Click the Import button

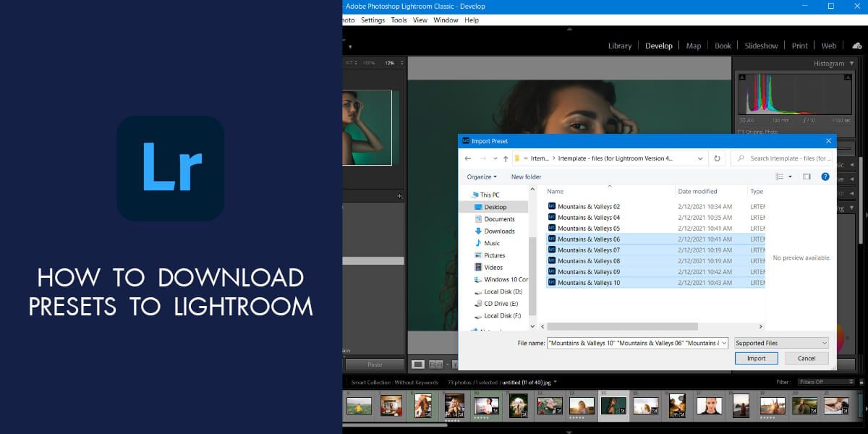pyautogui.click(x=756, y=358)
